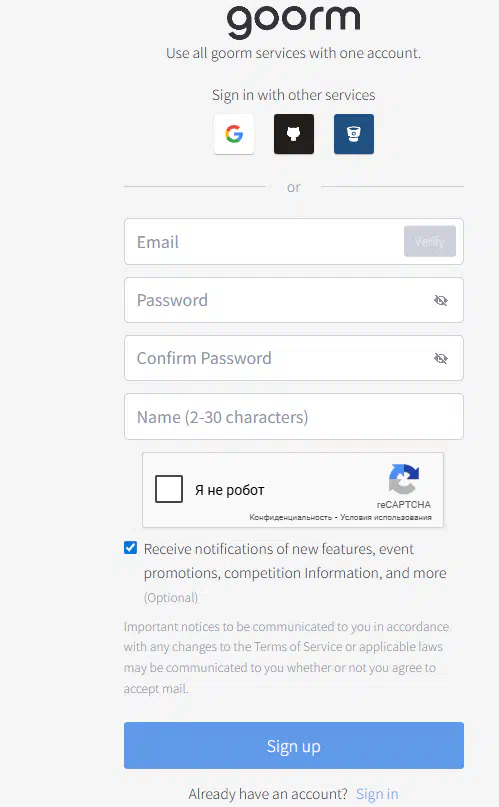The height and width of the screenshot is (807, 499).
Task: Click the "Important notices" paragraph text
Action: tap(287, 658)
